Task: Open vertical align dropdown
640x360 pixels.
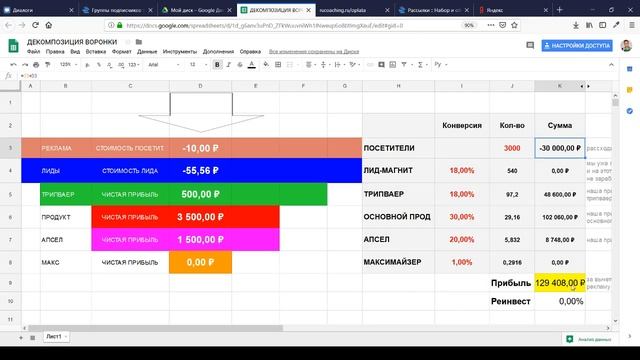Action: (x=324, y=64)
